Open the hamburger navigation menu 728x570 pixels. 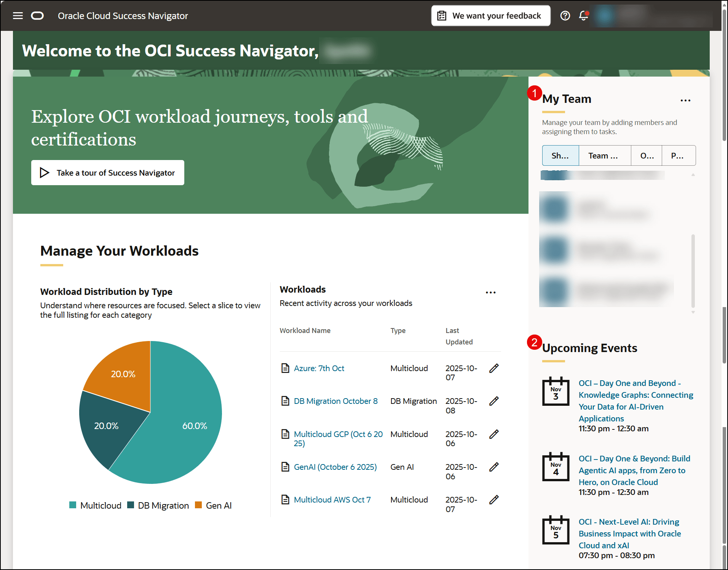point(18,16)
